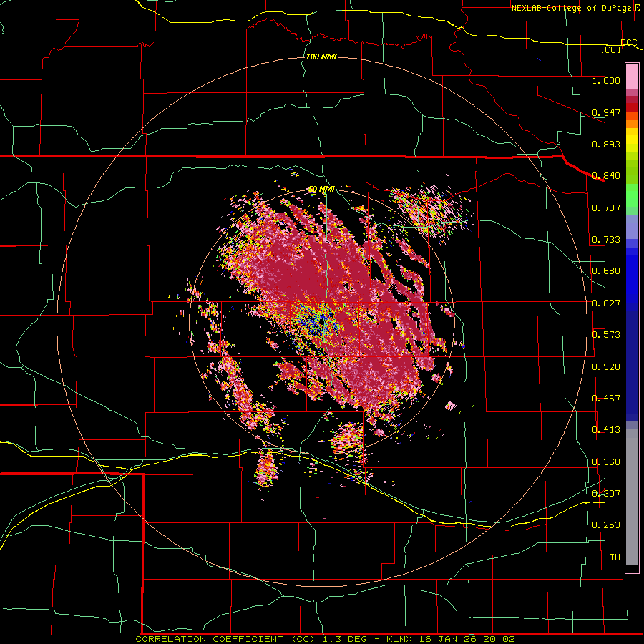Click the gray lower segment of color bar

(x=632, y=497)
